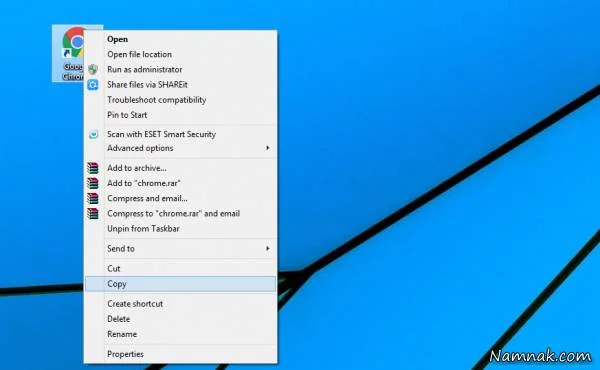Click the shield icon beside Run as administrator
This screenshot has height=370, width=600.
pyautogui.click(x=93, y=69)
